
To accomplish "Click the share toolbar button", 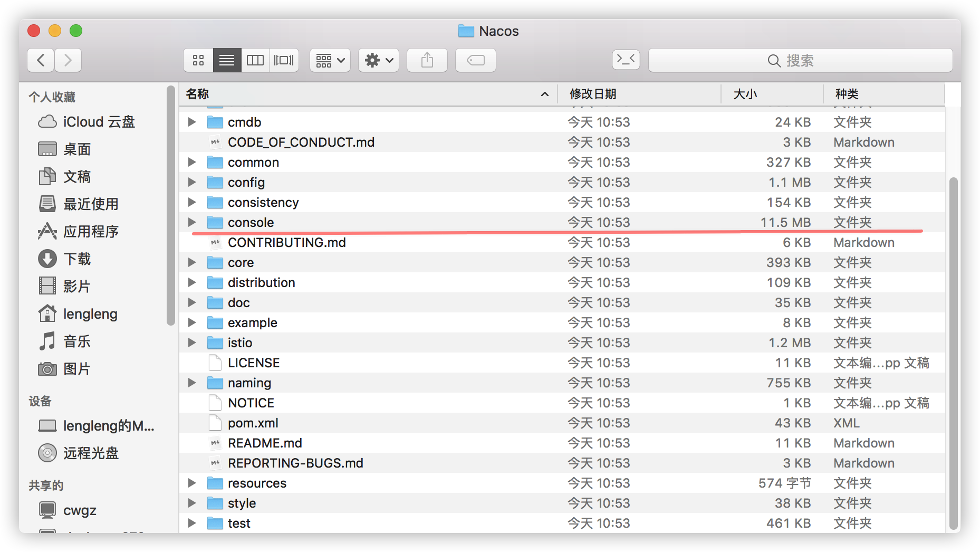I will tap(427, 60).
